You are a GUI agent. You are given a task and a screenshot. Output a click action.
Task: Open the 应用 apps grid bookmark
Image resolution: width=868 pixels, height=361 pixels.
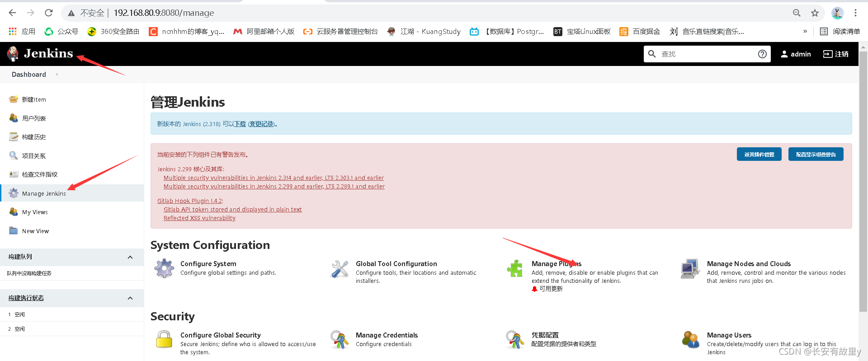[22, 31]
